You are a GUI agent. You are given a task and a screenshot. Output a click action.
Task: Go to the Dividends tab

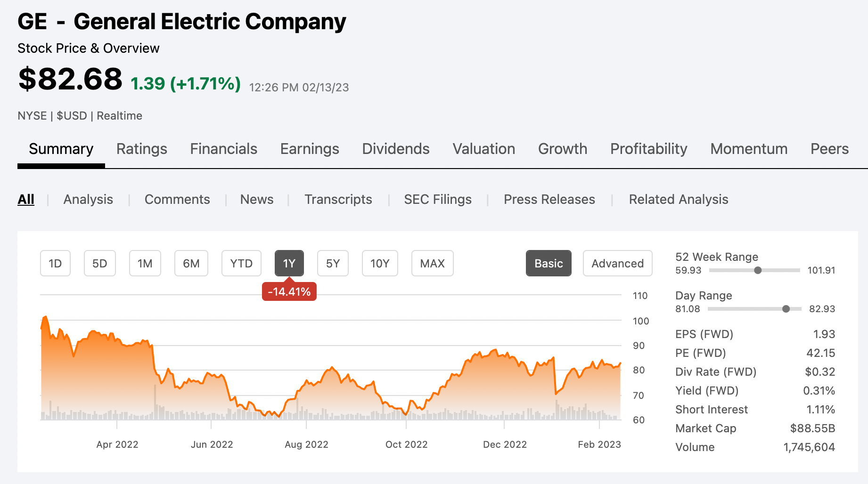click(395, 149)
